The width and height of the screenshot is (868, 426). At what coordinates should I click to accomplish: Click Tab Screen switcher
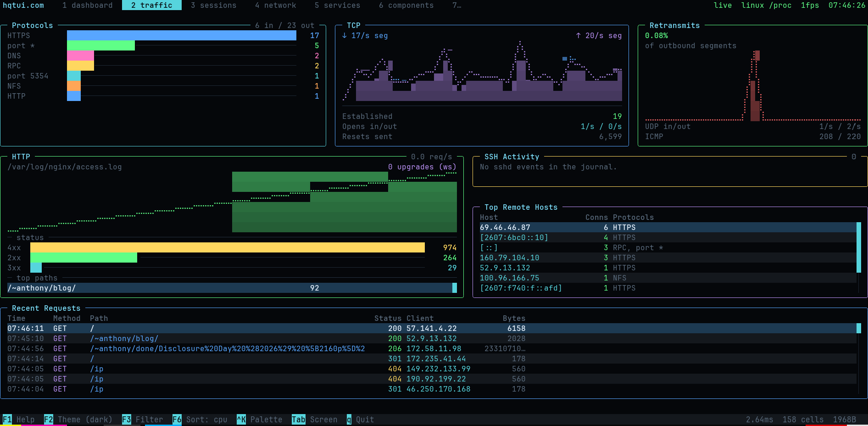pos(315,420)
